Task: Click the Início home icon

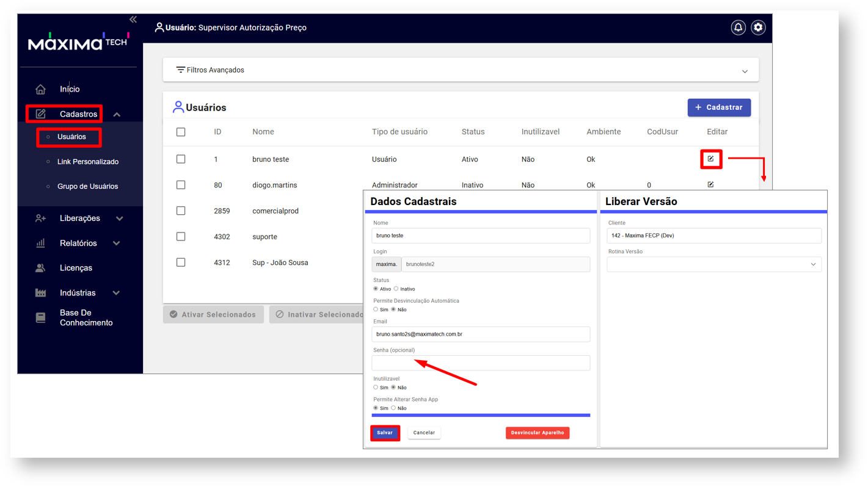Action: (41, 90)
